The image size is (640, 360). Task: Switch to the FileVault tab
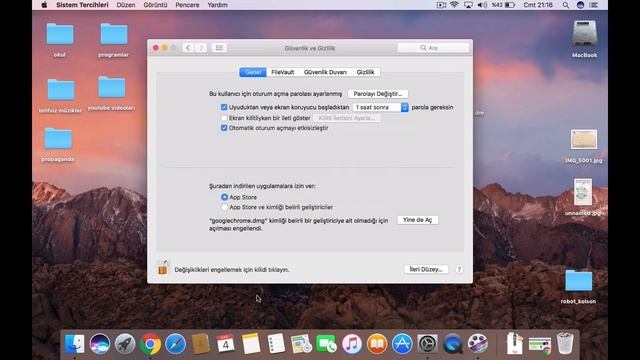coord(282,72)
